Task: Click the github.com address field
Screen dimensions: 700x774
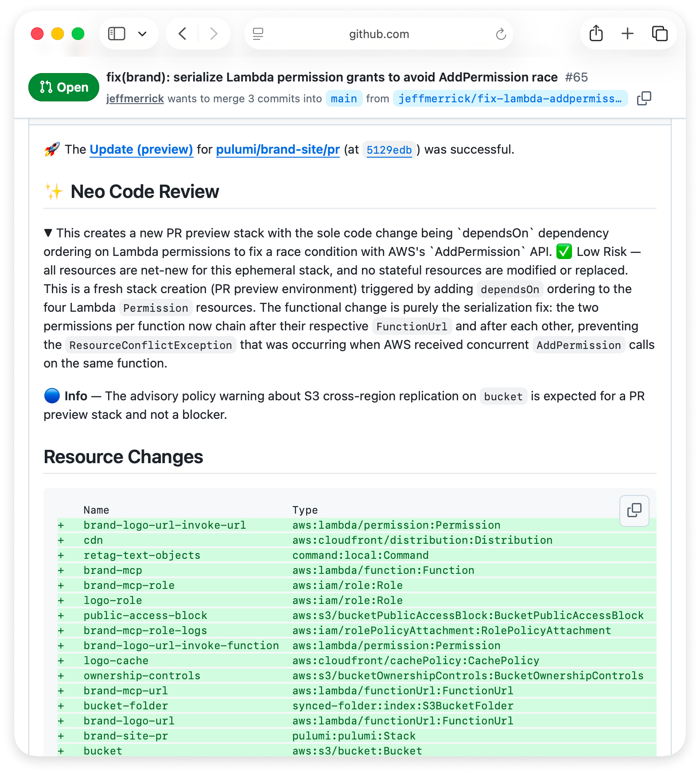Action: point(379,34)
